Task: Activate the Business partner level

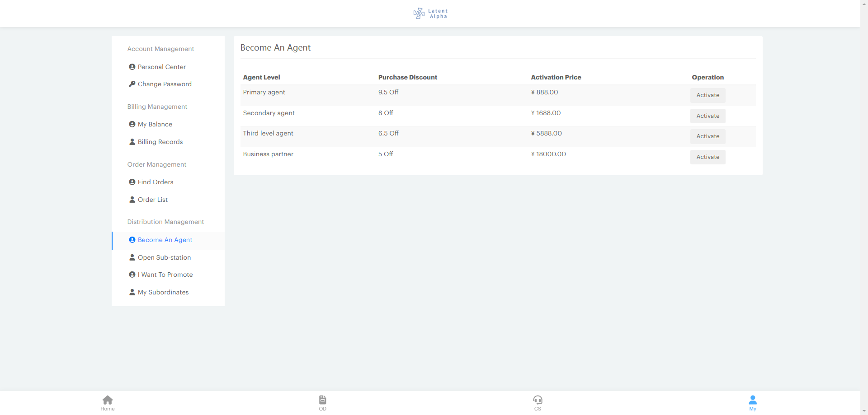Action: (x=708, y=157)
